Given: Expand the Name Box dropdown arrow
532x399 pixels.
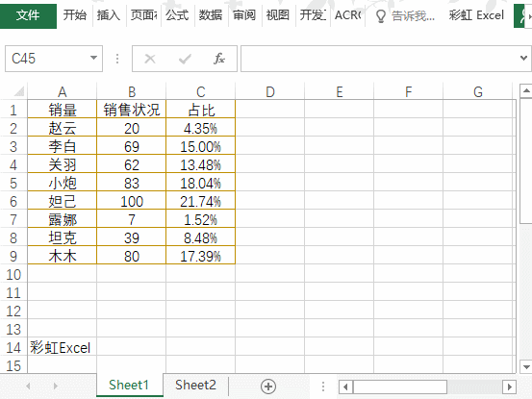Looking at the screenshot, I should point(93,58).
